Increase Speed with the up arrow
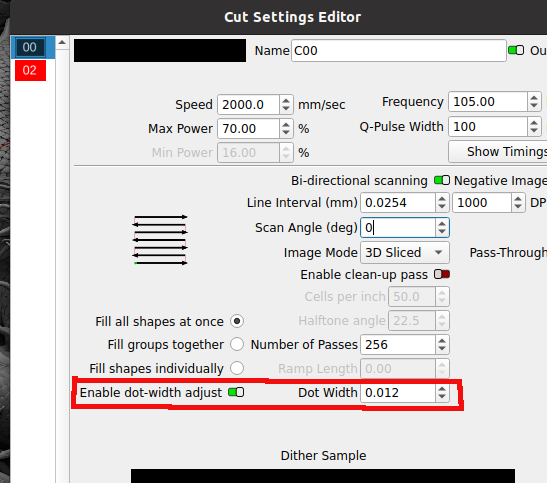Image resolution: width=547 pixels, height=483 pixels. point(286,101)
